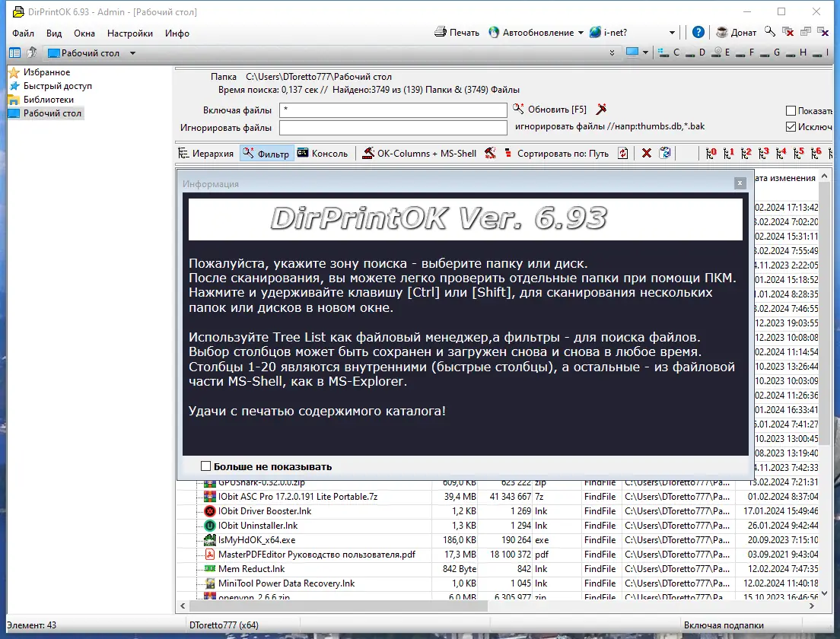The width and height of the screenshot is (840, 639).
Task: Select tree level 2 icon
Action: [x=746, y=153]
